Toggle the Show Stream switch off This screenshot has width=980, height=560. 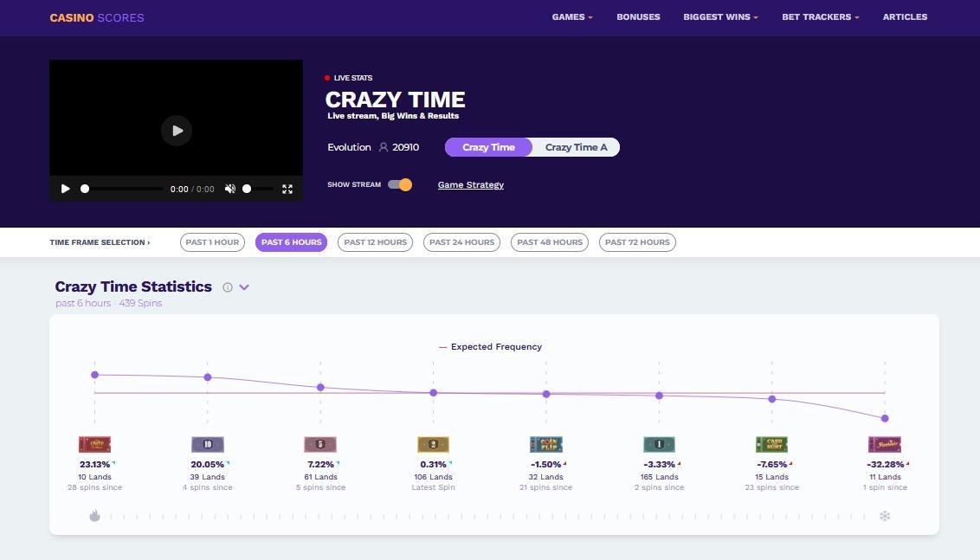click(x=400, y=184)
